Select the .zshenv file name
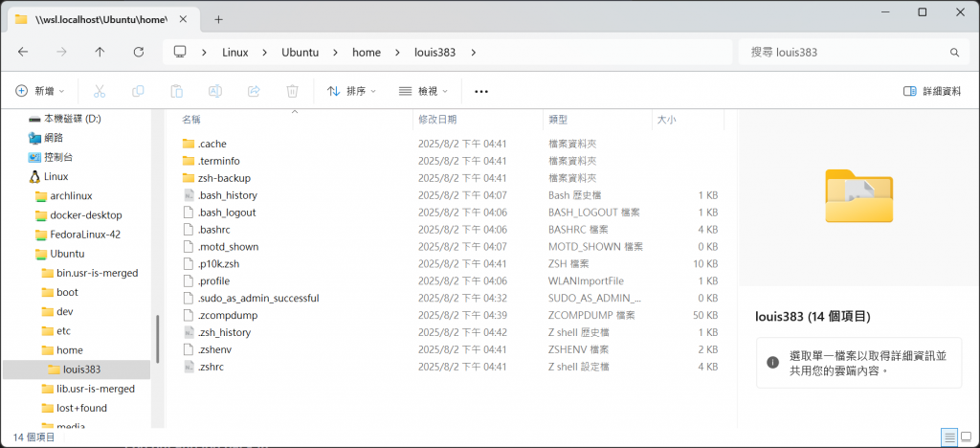980x448 pixels. point(215,349)
